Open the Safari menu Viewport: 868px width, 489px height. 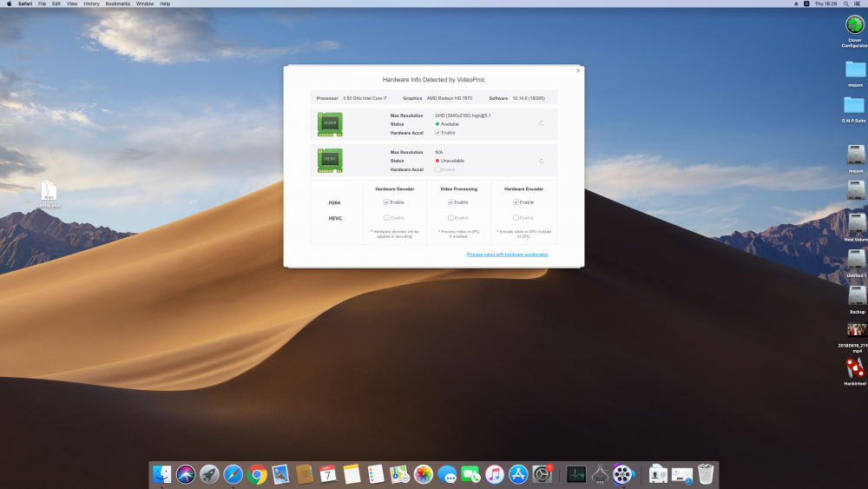click(25, 3)
